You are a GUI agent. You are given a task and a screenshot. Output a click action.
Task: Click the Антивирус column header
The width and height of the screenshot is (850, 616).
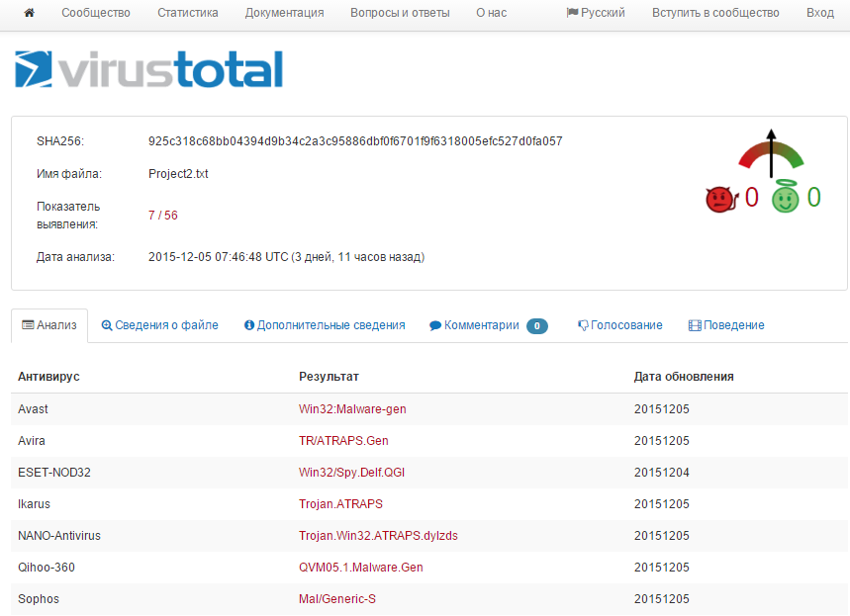[x=48, y=377]
